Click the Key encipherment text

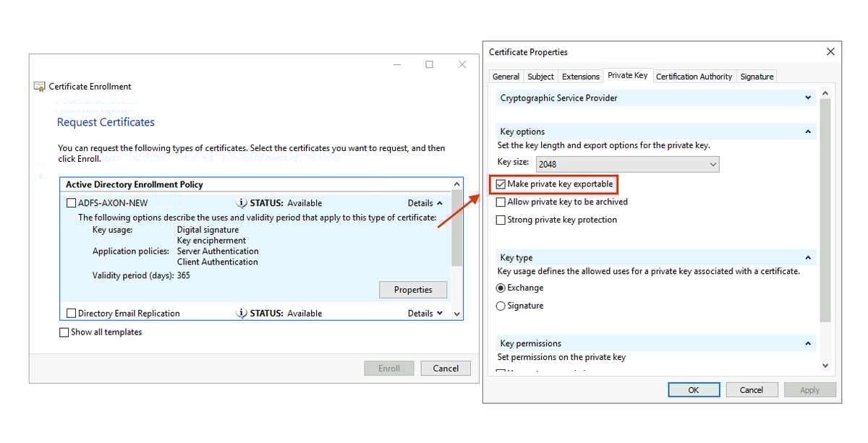coord(211,241)
